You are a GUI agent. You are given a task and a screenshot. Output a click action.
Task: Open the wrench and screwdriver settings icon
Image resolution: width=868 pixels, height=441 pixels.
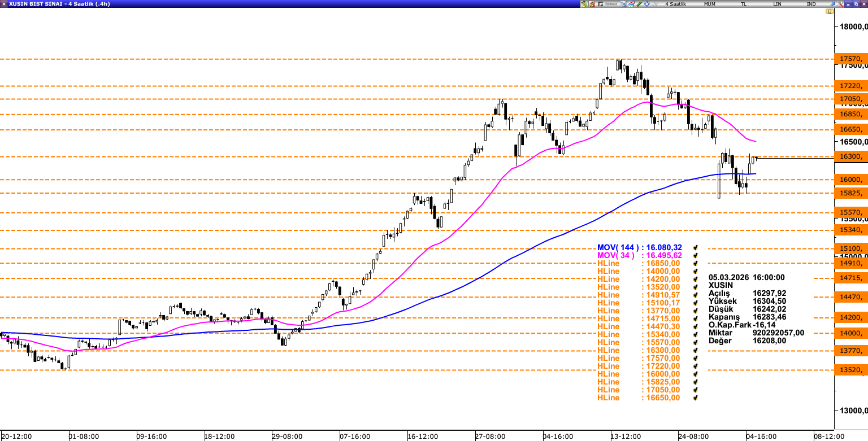[x=840, y=4]
